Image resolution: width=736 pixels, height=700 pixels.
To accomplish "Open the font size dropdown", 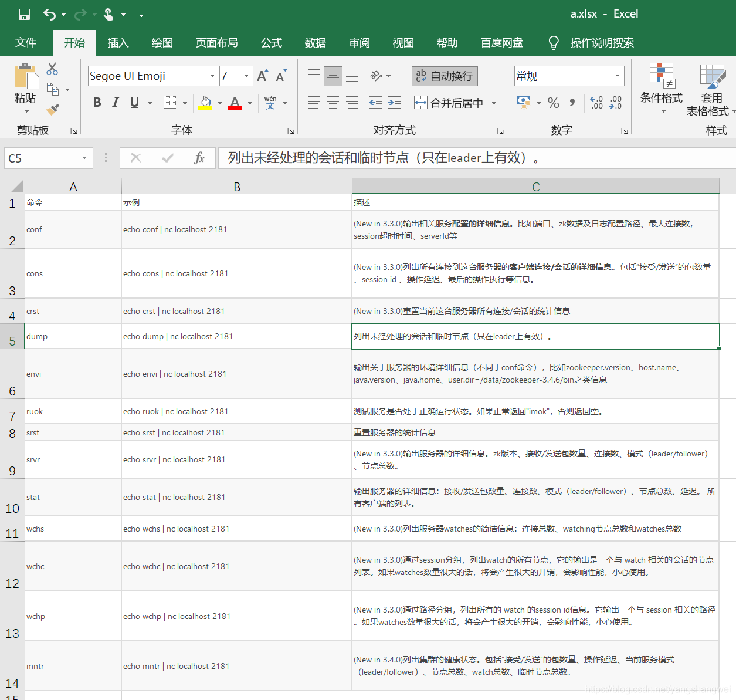I will [x=246, y=76].
